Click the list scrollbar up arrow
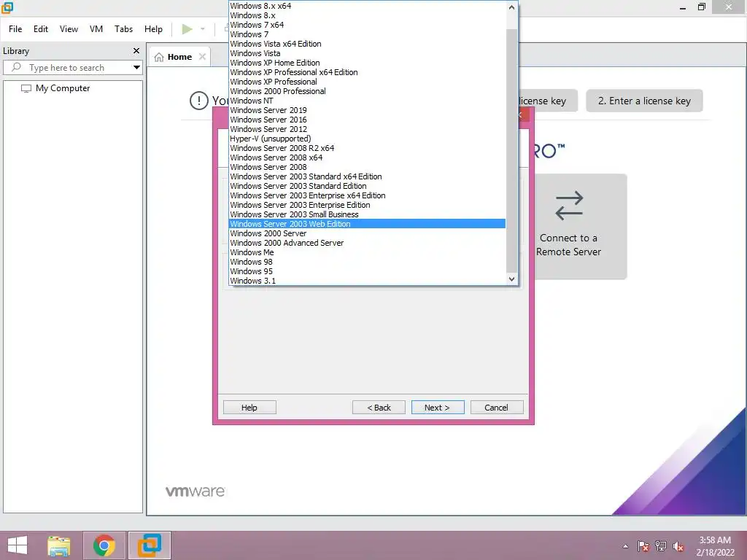747x560 pixels. 511,7
